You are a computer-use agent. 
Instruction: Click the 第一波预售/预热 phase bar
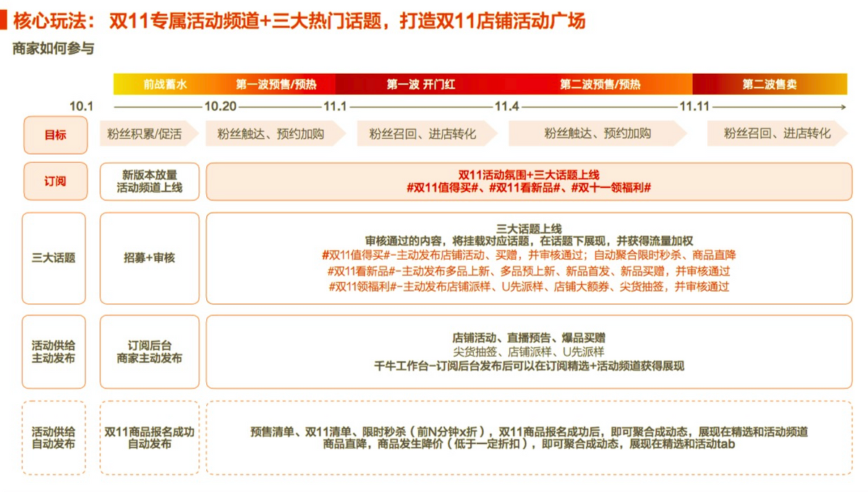point(276,84)
